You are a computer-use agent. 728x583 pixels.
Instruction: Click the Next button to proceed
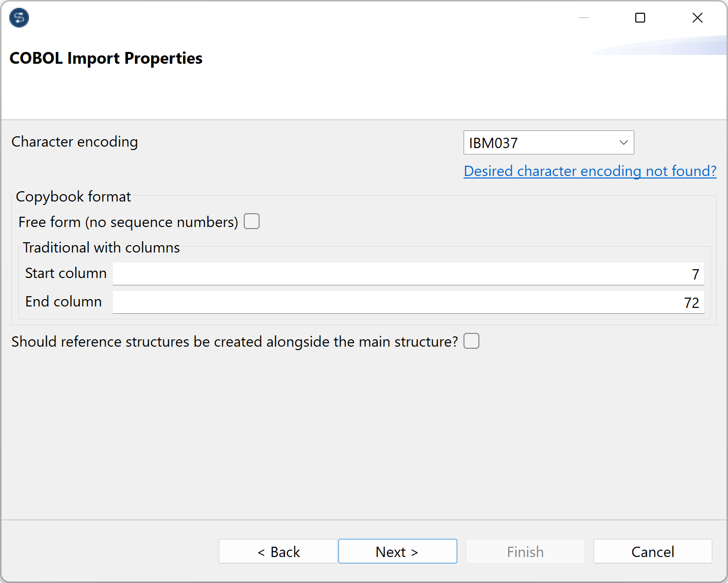click(x=397, y=551)
